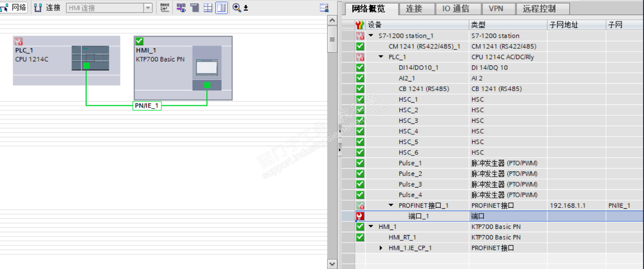Sort by the 类型 column header
The image size is (644, 269).
[x=508, y=25]
